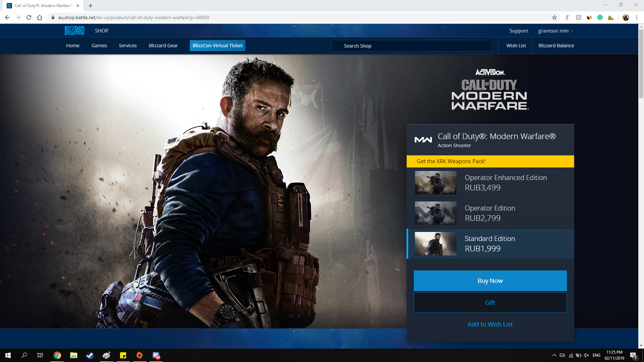Open the Home menu item
This screenshot has width=644, height=362.
point(73,46)
